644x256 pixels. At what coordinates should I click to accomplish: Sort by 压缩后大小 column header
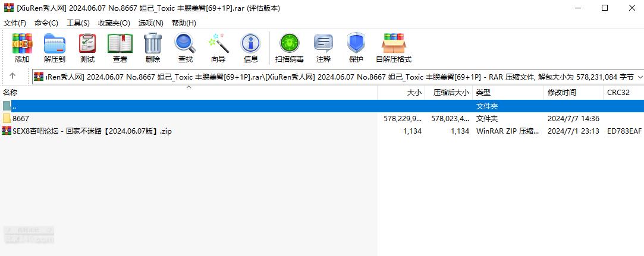point(448,93)
